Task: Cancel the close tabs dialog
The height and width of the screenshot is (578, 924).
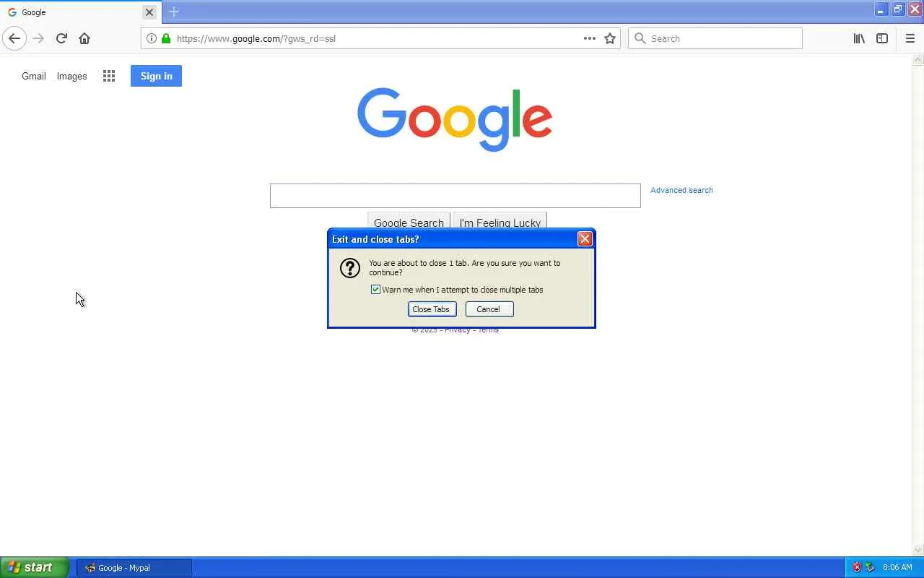Action: click(489, 309)
